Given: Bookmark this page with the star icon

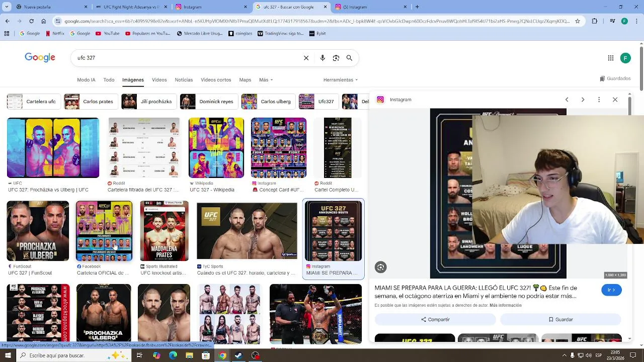Looking at the screenshot, I should tap(578, 21).
